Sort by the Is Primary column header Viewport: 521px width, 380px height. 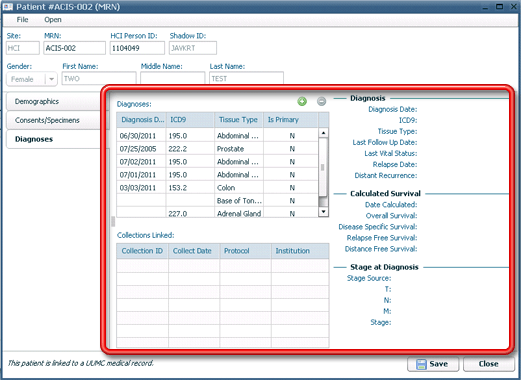tap(291, 120)
